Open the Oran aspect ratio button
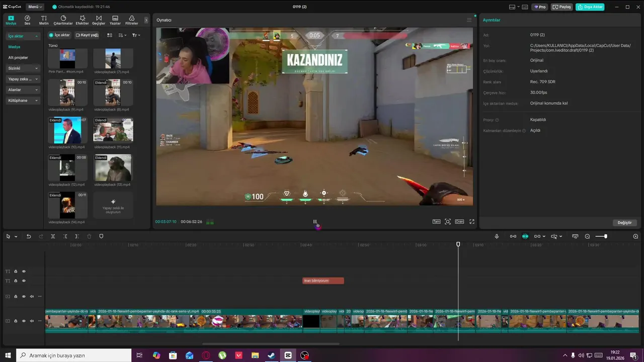The width and height of the screenshot is (644, 362). coord(459,222)
